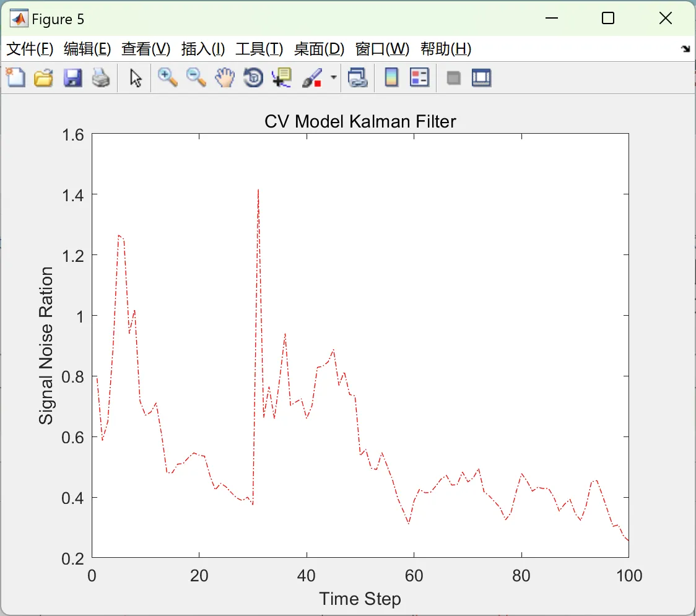Screen dimensions: 696x616
Task: Click the Link Plot icon
Action: pos(358,77)
